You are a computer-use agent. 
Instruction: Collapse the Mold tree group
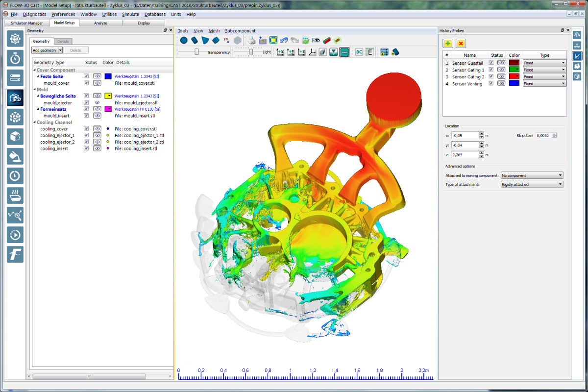click(35, 90)
